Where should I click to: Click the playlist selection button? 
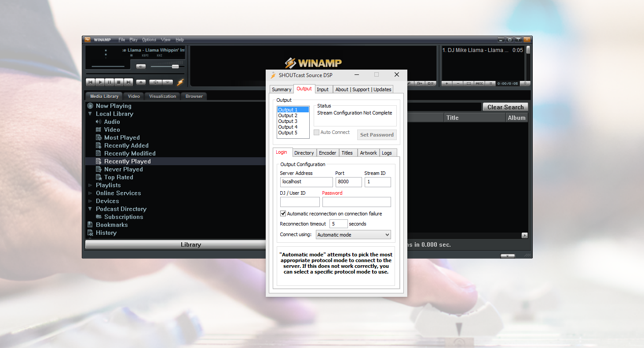coord(468,83)
